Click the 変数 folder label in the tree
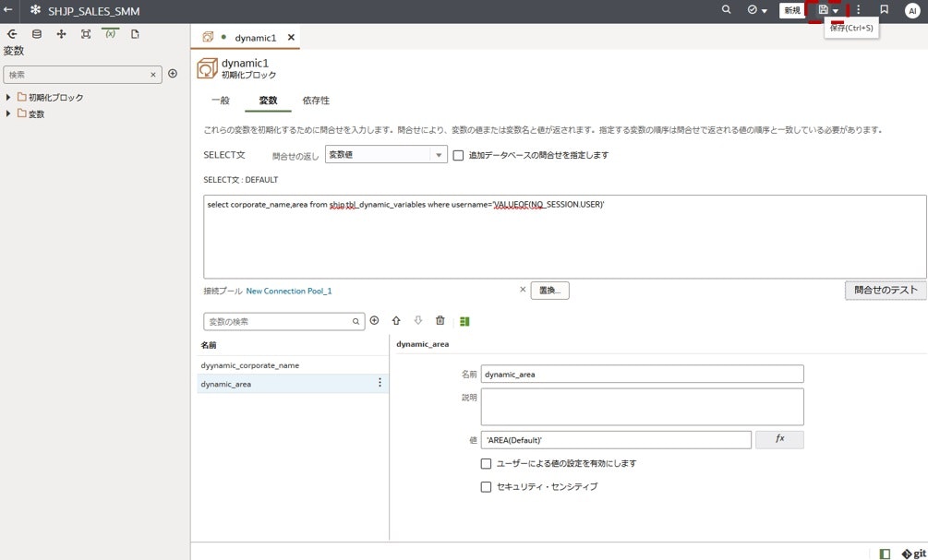 (37, 114)
